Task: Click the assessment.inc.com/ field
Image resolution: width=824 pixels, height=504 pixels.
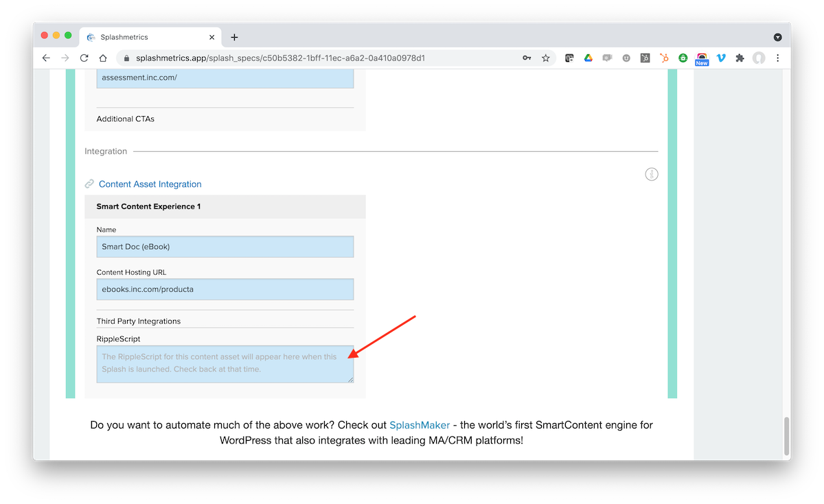Action: click(225, 78)
